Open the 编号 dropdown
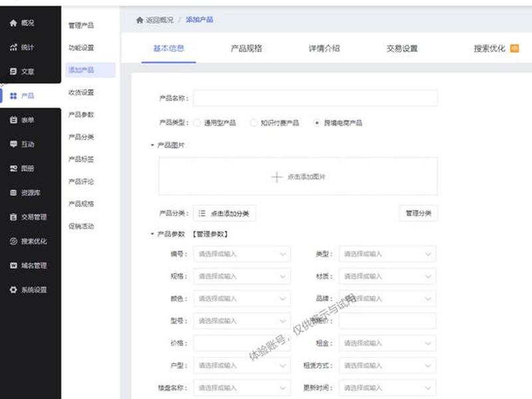Image resolution: width=532 pixels, height=399 pixels. (x=242, y=254)
